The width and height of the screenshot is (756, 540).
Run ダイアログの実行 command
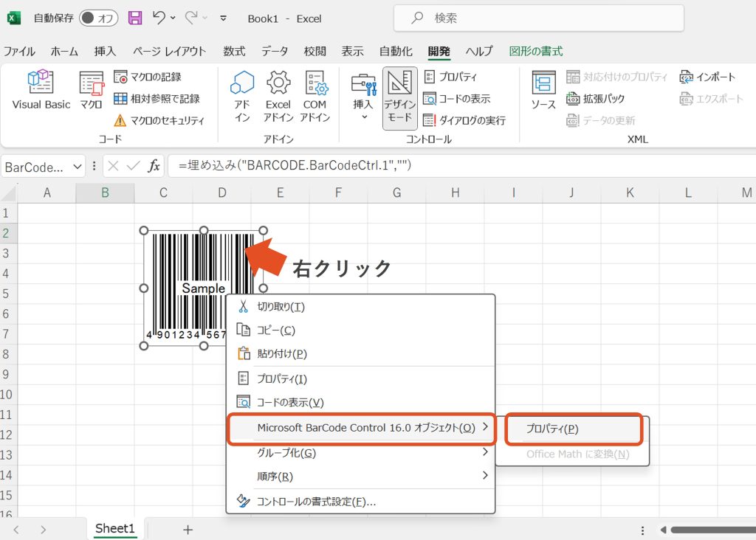coord(464,120)
